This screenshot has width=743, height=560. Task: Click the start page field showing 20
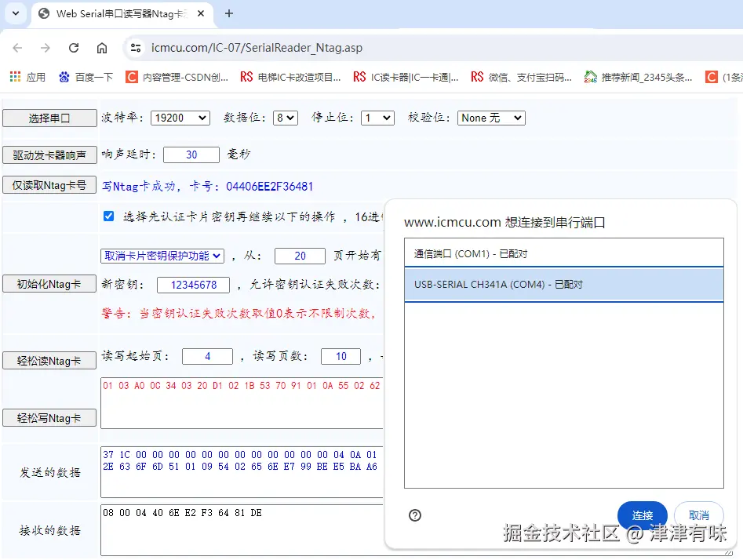[300, 256]
